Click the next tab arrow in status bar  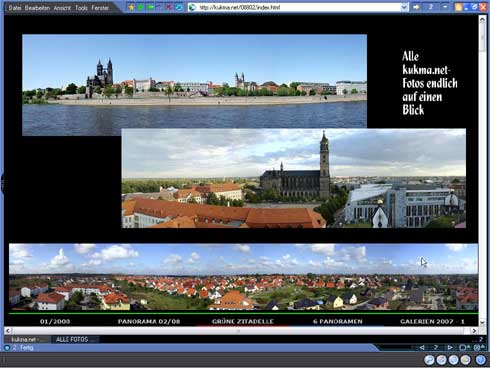[x=450, y=347]
